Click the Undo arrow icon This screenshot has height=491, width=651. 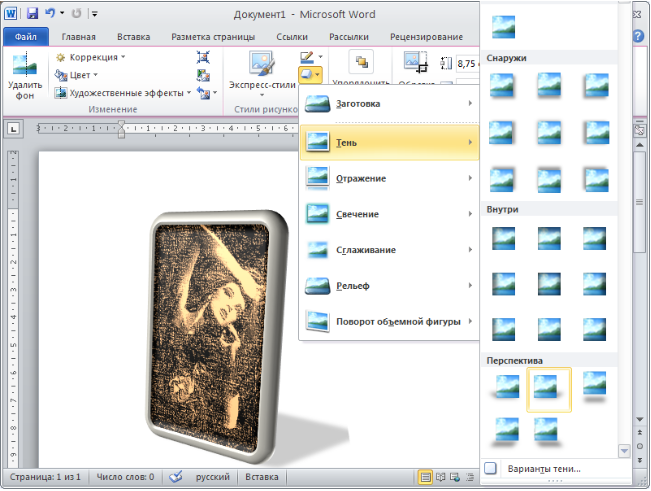pyautogui.click(x=51, y=14)
